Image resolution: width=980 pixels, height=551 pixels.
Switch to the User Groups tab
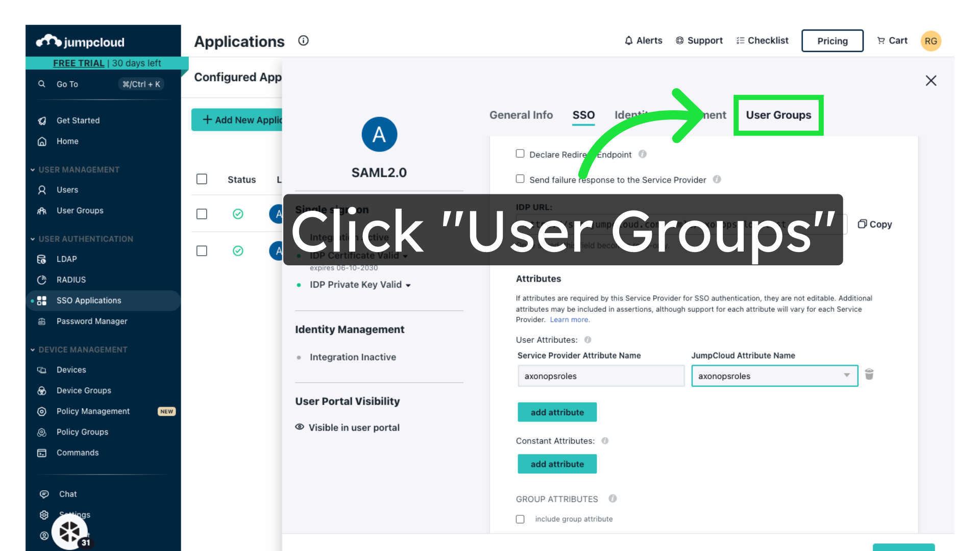point(778,115)
